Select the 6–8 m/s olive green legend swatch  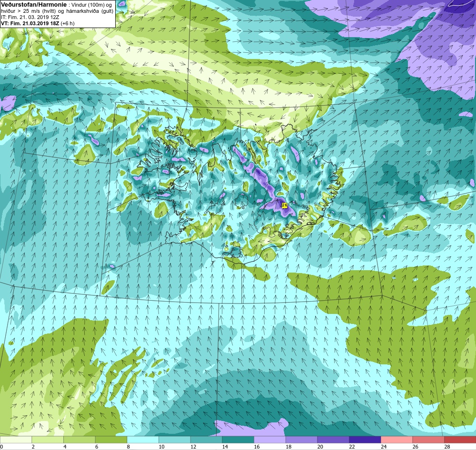coord(111,440)
